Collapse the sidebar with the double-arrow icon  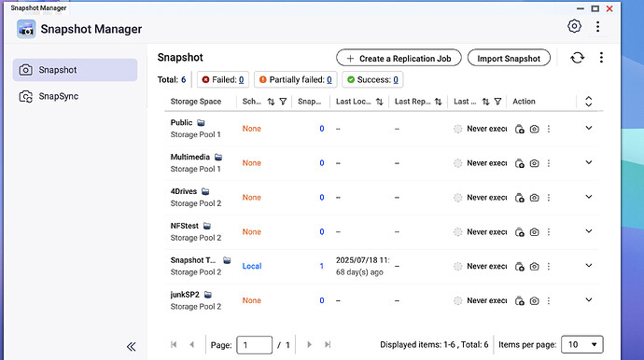(131, 347)
